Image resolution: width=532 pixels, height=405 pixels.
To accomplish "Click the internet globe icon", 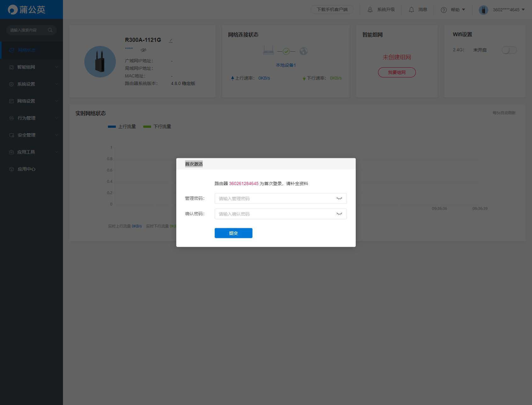I will [303, 51].
